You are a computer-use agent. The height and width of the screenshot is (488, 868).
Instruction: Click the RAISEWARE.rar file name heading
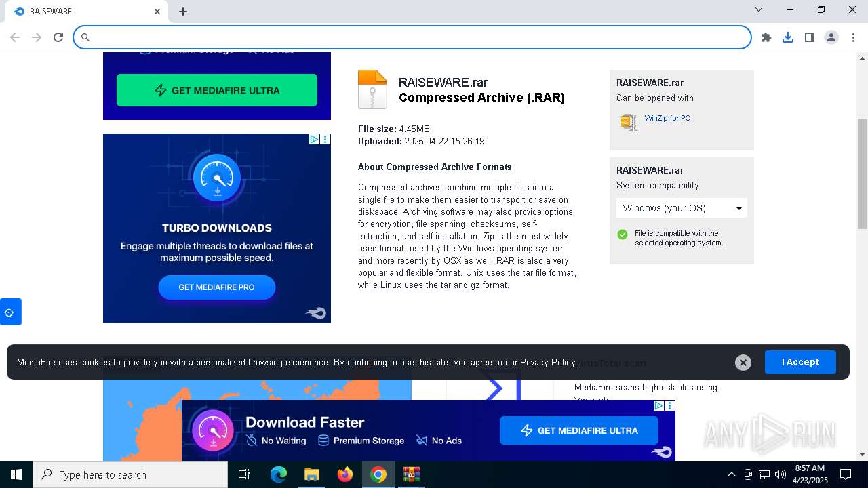(443, 83)
